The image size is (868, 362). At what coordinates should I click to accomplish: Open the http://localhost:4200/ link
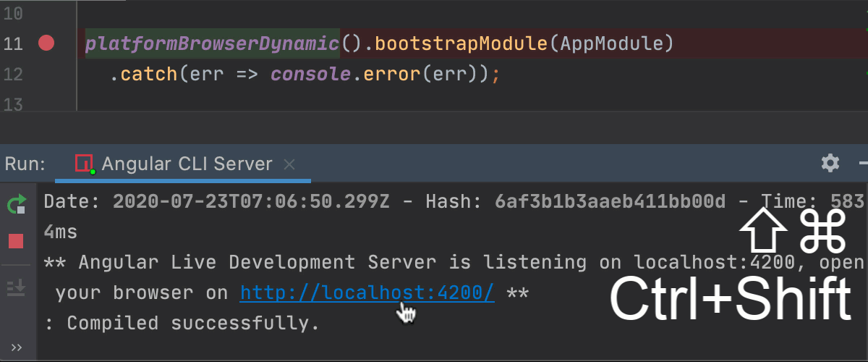click(367, 293)
